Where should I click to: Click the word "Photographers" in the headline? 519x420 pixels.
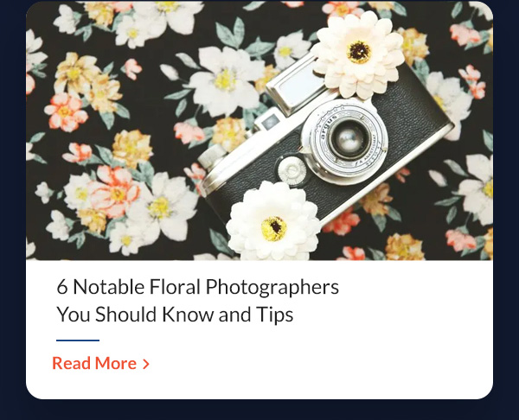click(x=272, y=287)
